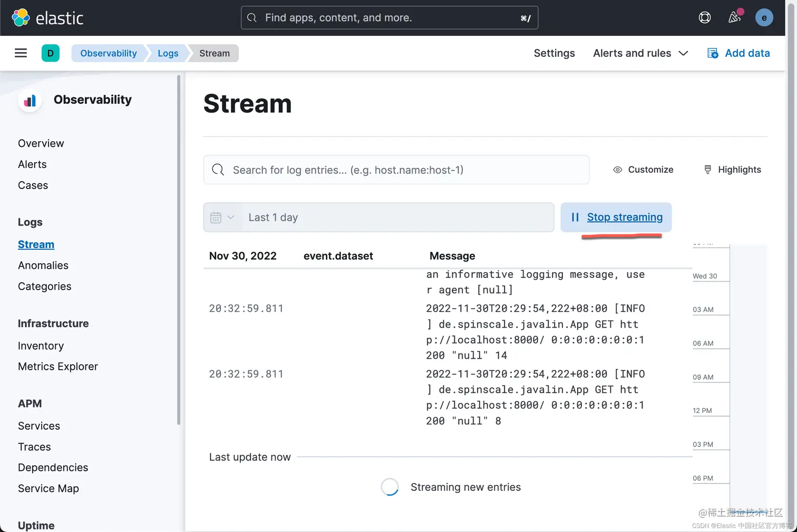Click Stop streaming button
The height and width of the screenshot is (532, 797).
pyautogui.click(x=616, y=217)
